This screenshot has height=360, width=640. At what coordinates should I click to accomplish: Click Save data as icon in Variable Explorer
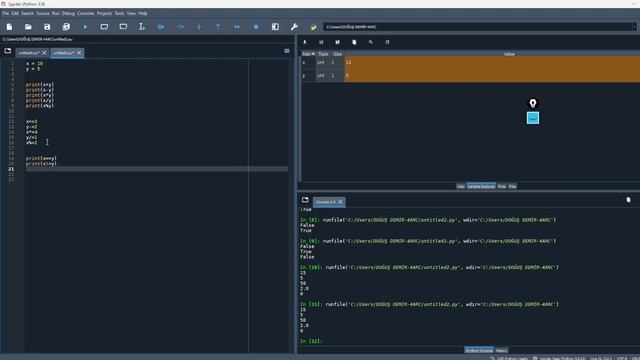[338, 42]
